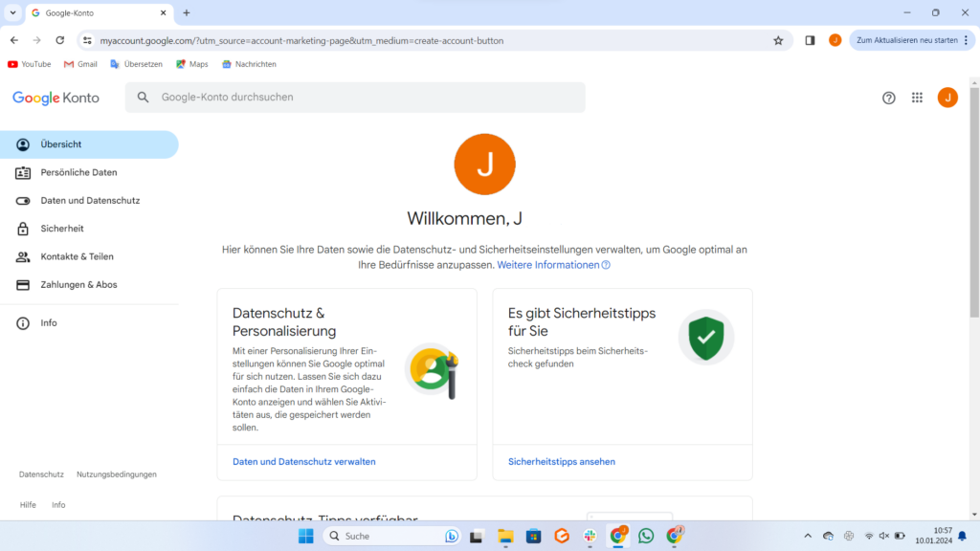Image resolution: width=980 pixels, height=551 pixels.
Task: Open a new browser tab
Action: click(187, 12)
